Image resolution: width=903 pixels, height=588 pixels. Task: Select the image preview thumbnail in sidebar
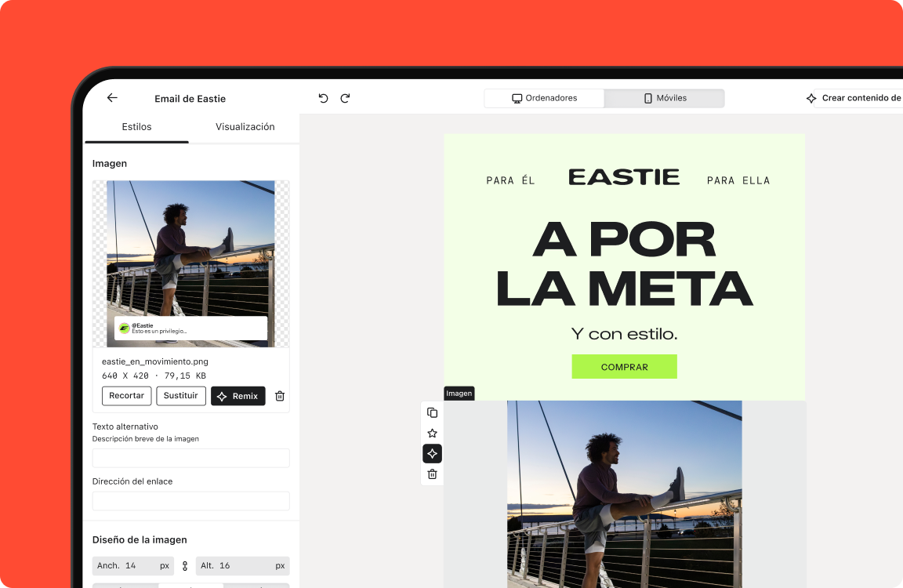click(x=190, y=263)
